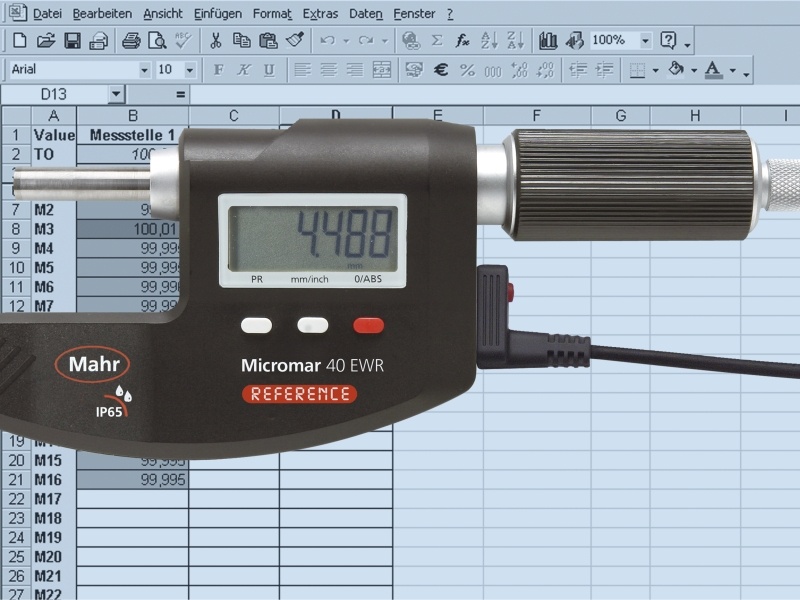Save the workbook with the floppy disk icon
Viewport: 800px width, 600px height.
click(x=72, y=40)
